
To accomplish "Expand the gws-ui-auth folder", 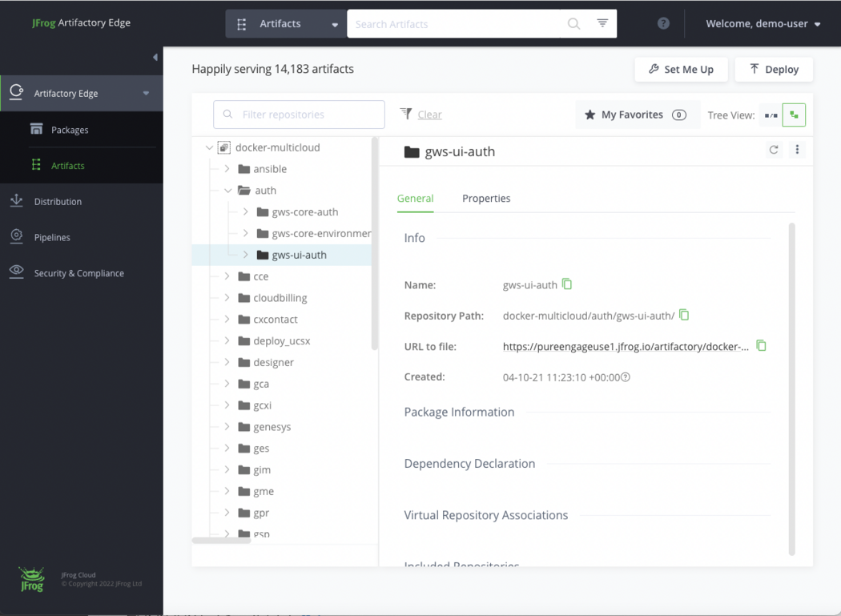I will pos(245,255).
